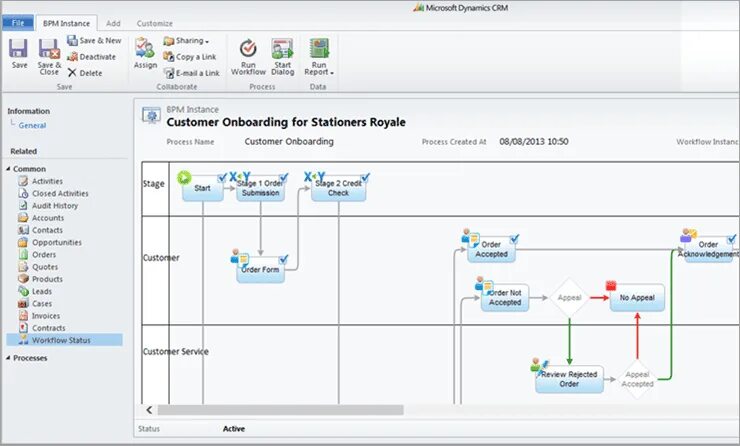Viewport: 740px width, 446px height.
Task: Click the Appeal decision diamond
Action: tap(569, 298)
